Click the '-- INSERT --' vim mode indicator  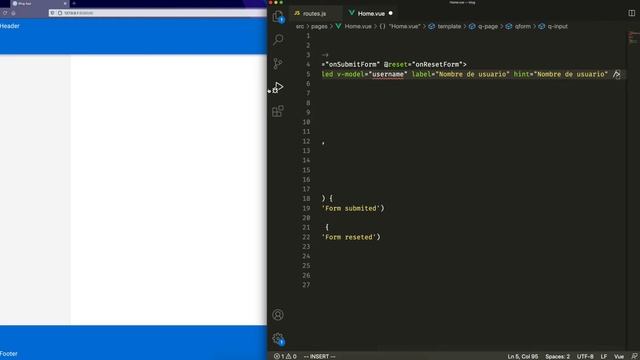click(320, 356)
